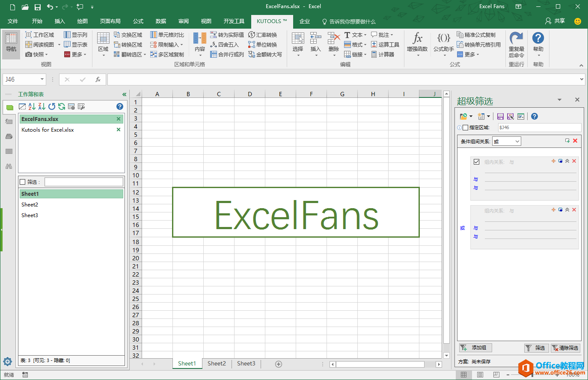588x380 pixels.
Task: Open the 单位转换 unit conversion tool
Action: 262,45
